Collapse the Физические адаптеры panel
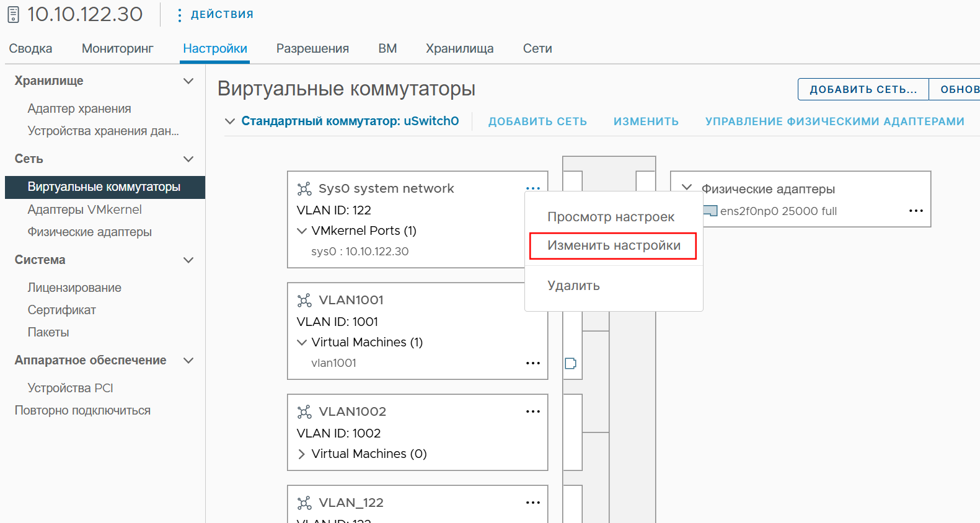The image size is (980, 523). [x=687, y=187]
